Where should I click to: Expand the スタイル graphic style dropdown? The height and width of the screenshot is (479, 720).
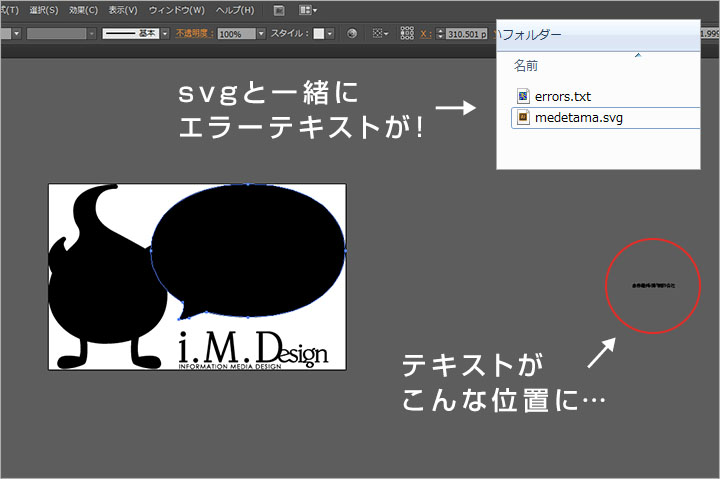330,34
